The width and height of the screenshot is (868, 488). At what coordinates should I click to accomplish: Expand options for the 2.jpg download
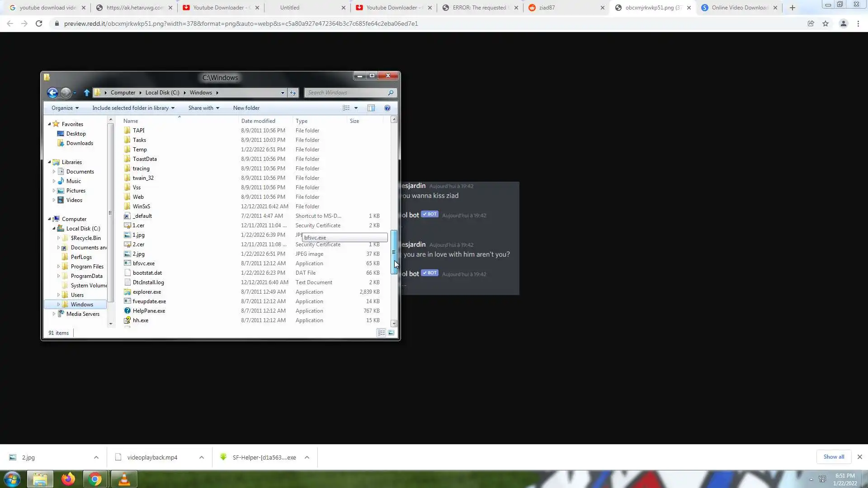pos(96,457)
